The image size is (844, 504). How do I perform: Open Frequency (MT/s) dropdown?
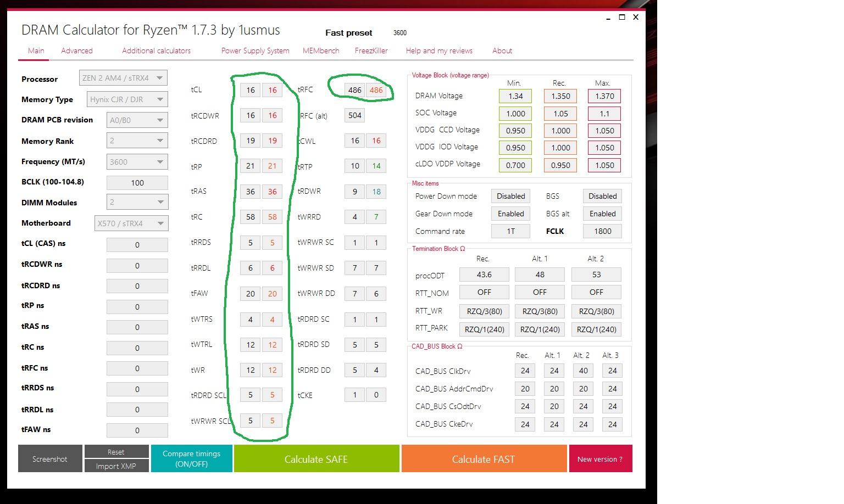(x=137, y=162)
